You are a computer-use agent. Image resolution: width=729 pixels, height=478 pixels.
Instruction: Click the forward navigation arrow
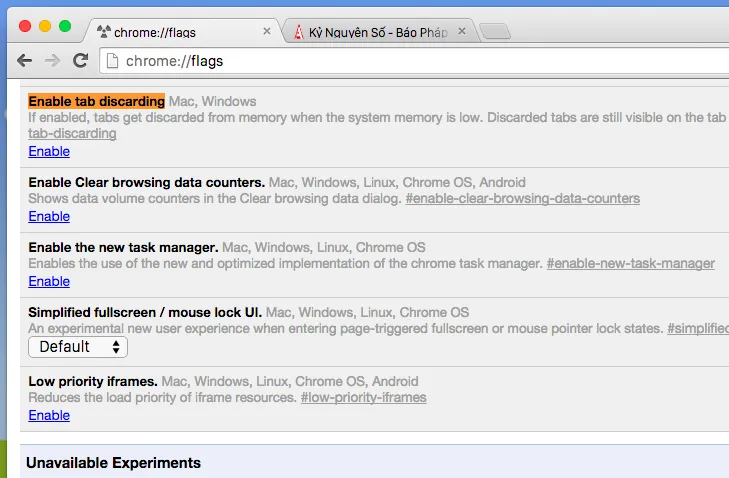tap(53, 60)
